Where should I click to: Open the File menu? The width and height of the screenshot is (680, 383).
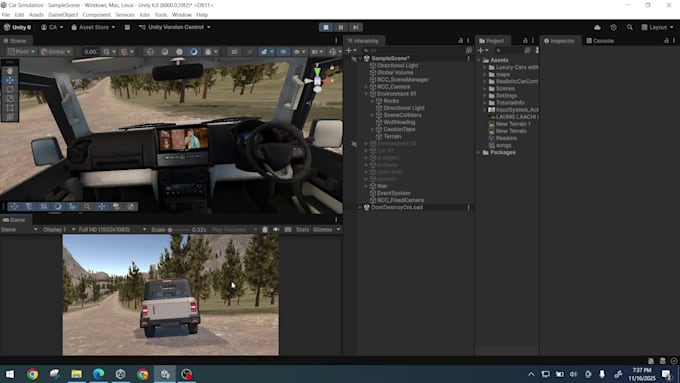click(6, 15)
